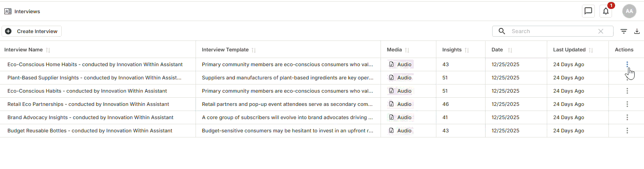Open Brand Advocacy Insights interview

(x=90, y=117)
